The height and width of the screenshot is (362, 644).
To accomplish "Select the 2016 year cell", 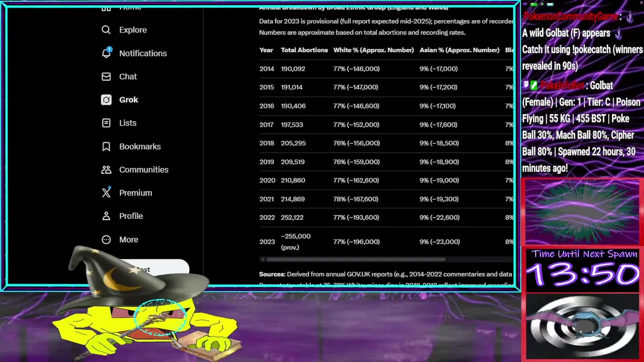I will pos(267,106).
